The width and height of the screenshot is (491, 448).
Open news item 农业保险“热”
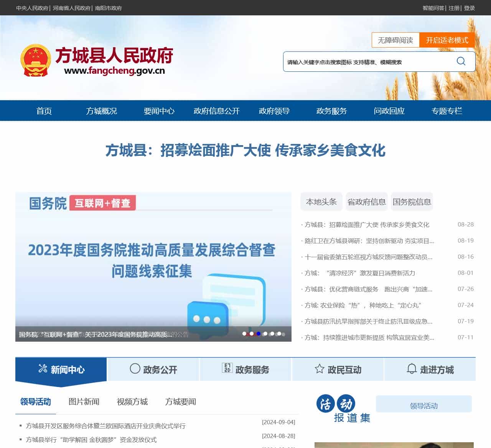[363, 305]
